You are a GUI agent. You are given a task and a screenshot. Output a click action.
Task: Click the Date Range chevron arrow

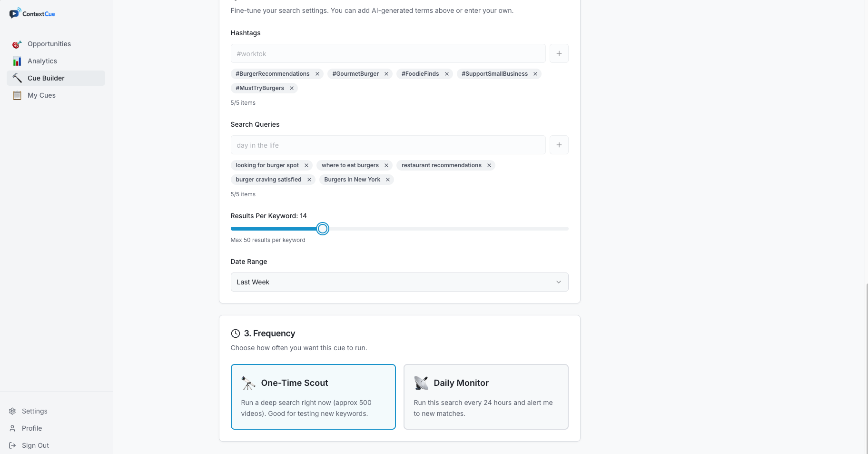(x=559, y=282)
